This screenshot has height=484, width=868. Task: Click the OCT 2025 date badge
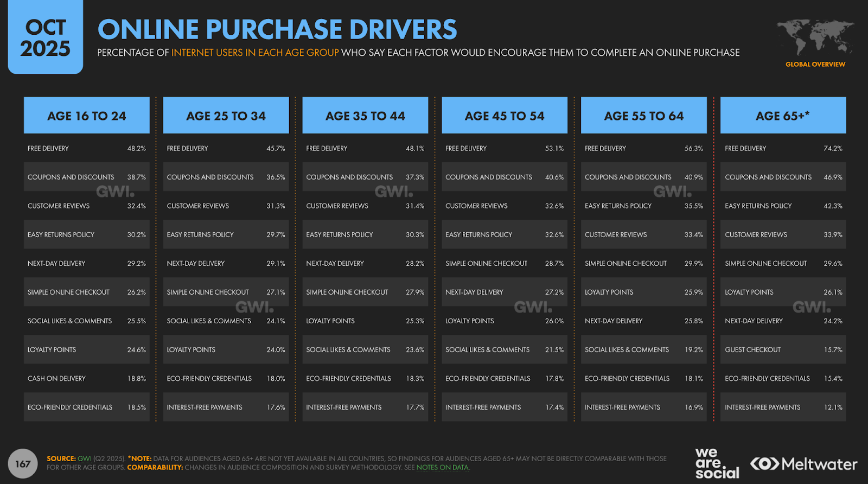click(x=46, y=38)
